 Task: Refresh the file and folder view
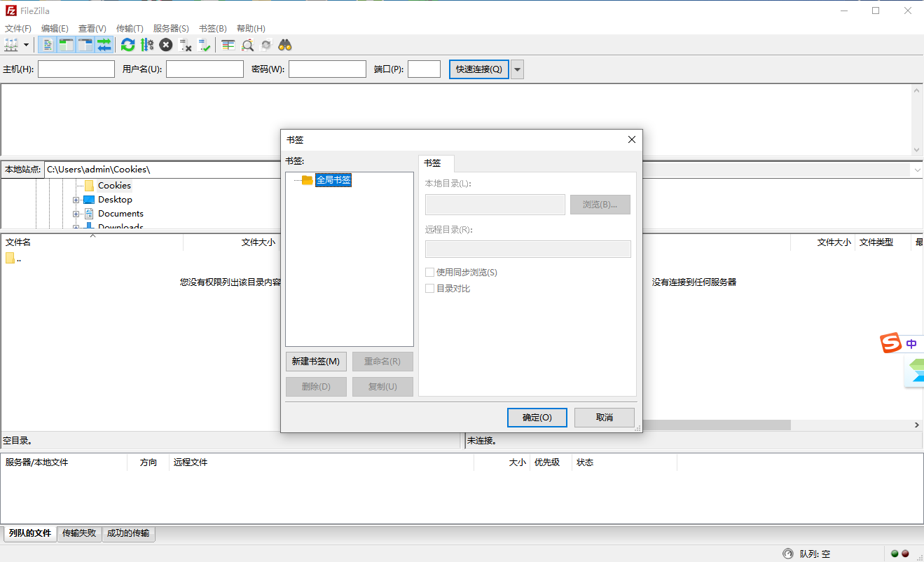pyautogui.click(x=127, y=44)
